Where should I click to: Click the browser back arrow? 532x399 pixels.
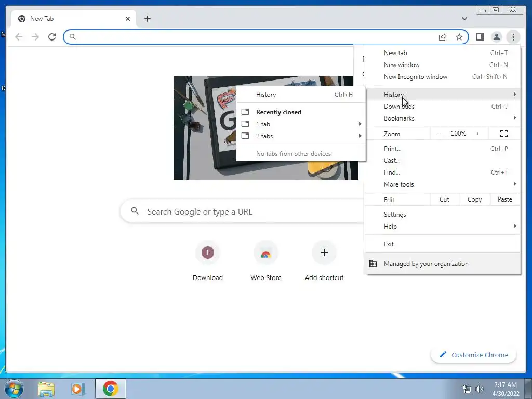[19, 37]
